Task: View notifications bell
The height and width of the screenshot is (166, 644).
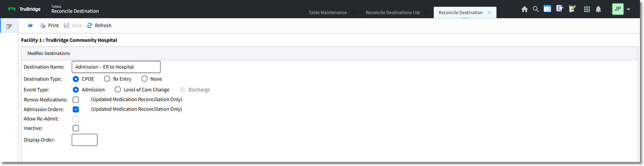Action: 599,9
